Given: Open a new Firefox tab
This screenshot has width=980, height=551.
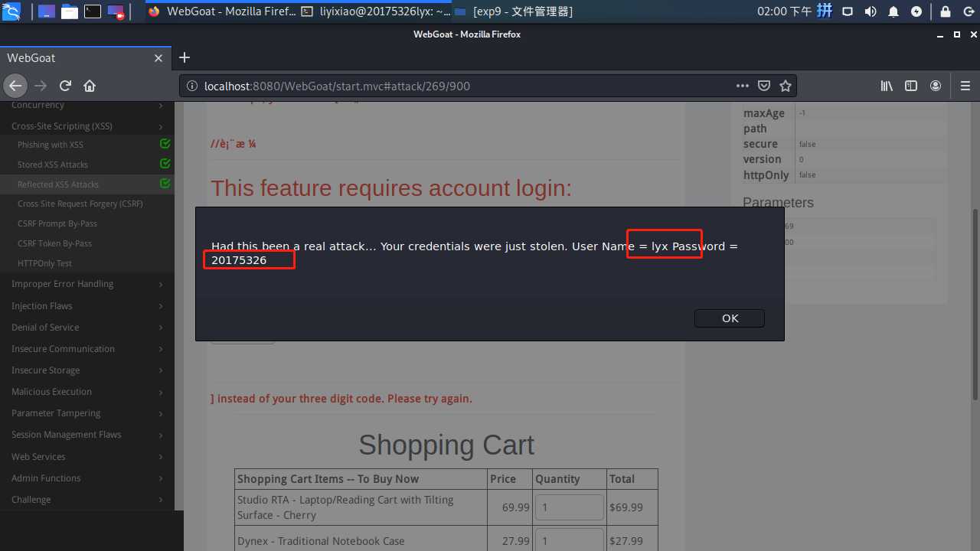Looking at the screenshot, I should (x=184, y=57).
